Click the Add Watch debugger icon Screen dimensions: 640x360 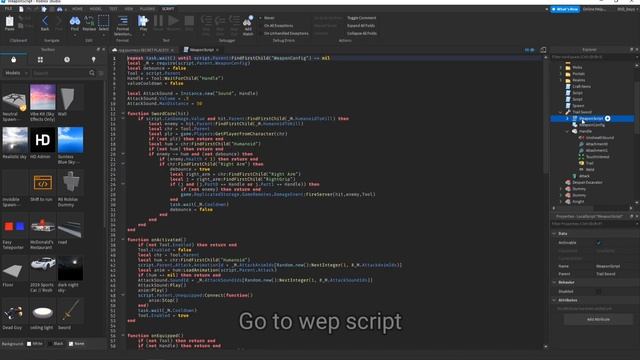(x=248, y=21)
